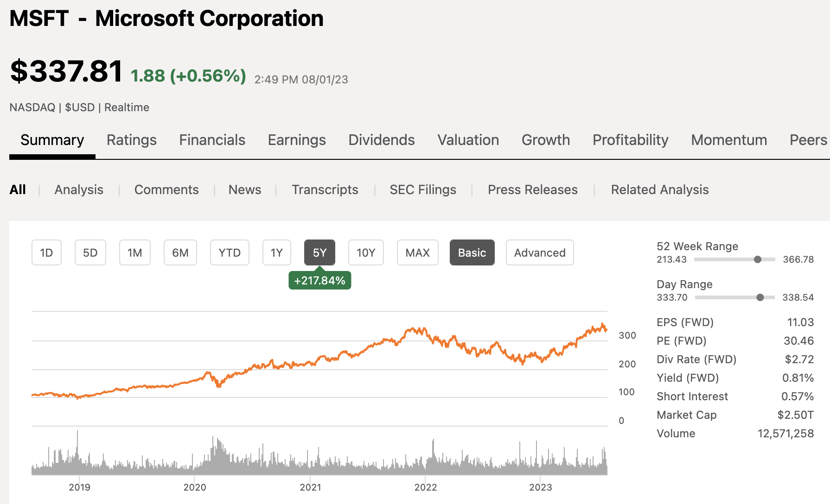Switch to Advanced chart mode
The width and height of the screenshot is (830, 504).
[x=540, y=252]
